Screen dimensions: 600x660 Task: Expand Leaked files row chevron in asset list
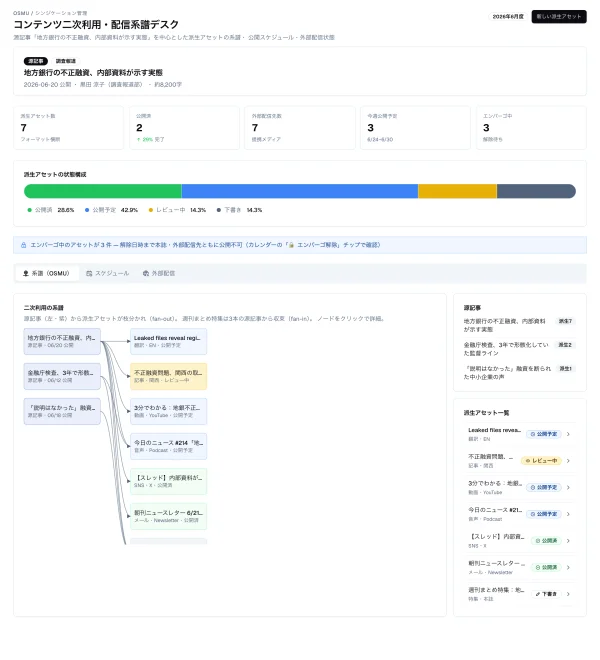click(x=568, y=434)
